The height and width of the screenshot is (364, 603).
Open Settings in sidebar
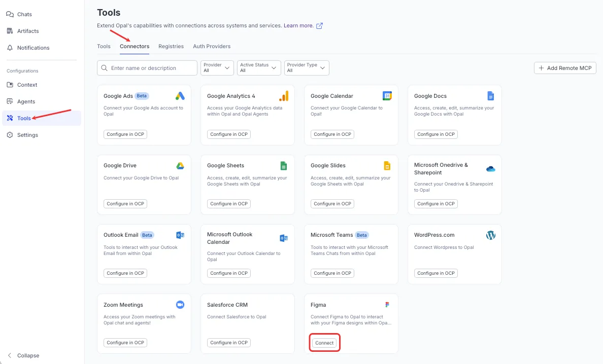click(22, 135)
